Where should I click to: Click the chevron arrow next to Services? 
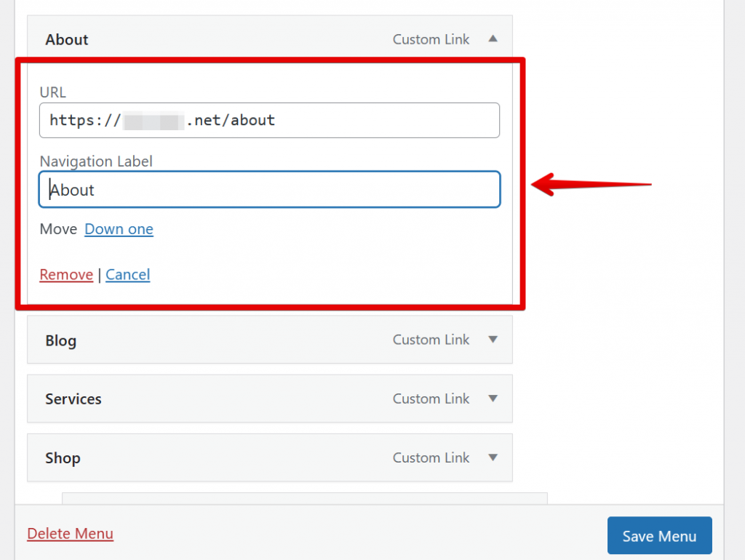pyautogui.click(x=493, y=399)
